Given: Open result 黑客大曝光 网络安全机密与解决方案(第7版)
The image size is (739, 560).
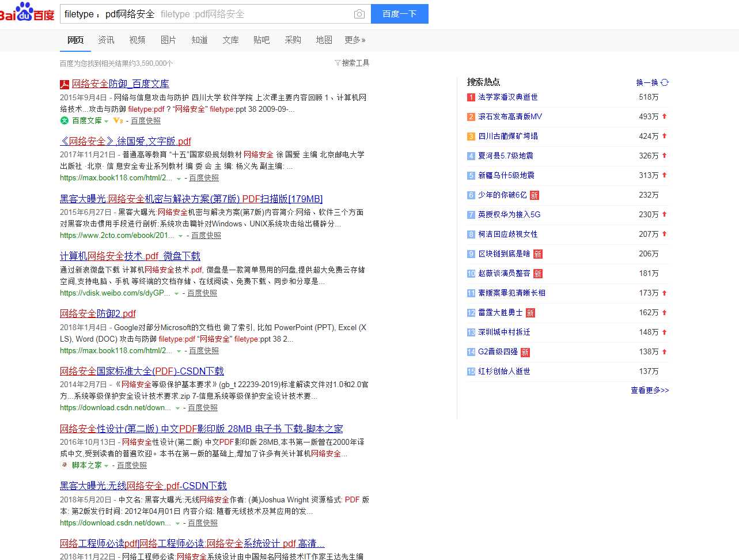Looking at the screenshot, I should pyautogui.click(x=191, y=199).
